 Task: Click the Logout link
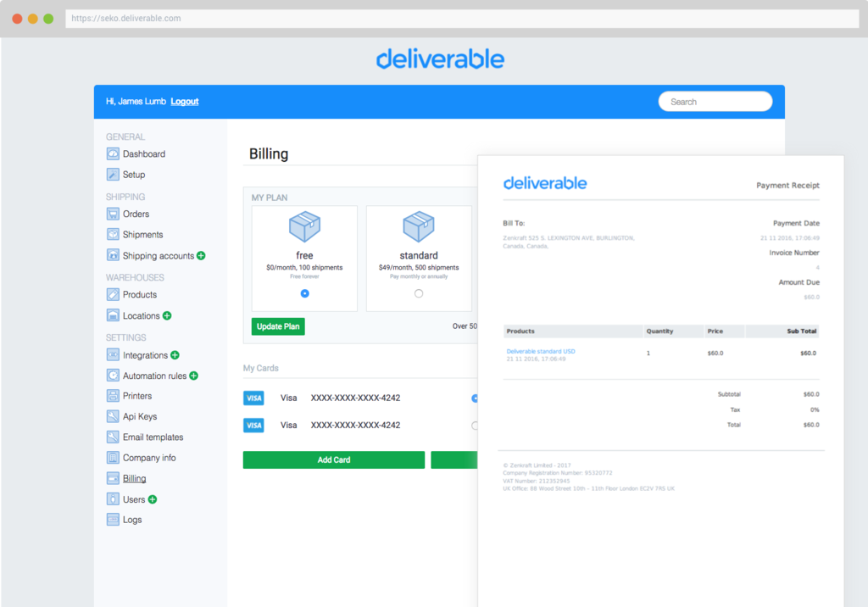coord(184,102)
